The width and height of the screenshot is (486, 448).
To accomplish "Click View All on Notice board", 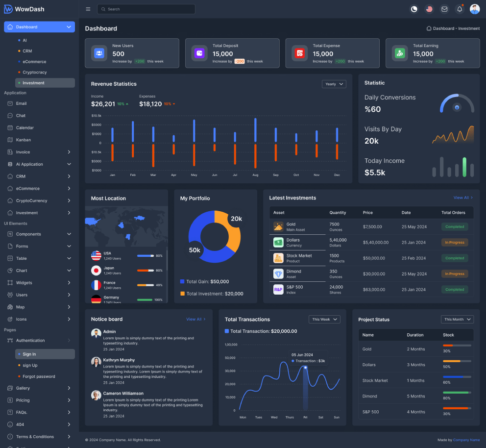I will click(x=195, y=319).
